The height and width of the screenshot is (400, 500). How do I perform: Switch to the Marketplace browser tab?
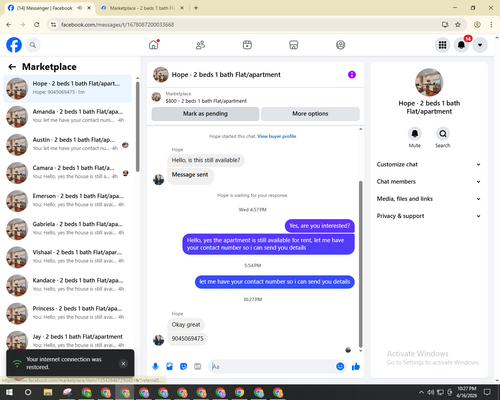tap(142, 8)
